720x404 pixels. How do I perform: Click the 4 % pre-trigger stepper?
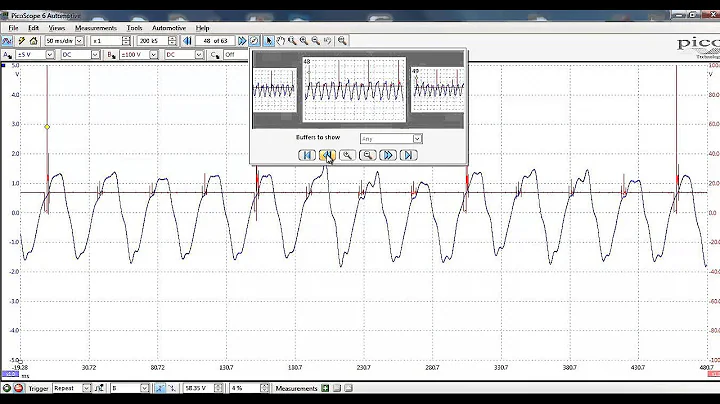point(265,388)
